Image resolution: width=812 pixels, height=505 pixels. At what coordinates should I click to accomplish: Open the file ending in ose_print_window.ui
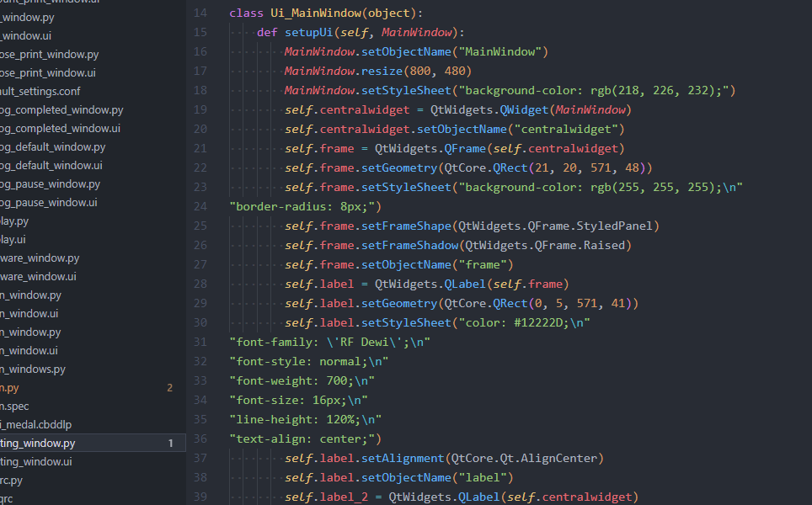pyautogui.click(x=48, y=73)
